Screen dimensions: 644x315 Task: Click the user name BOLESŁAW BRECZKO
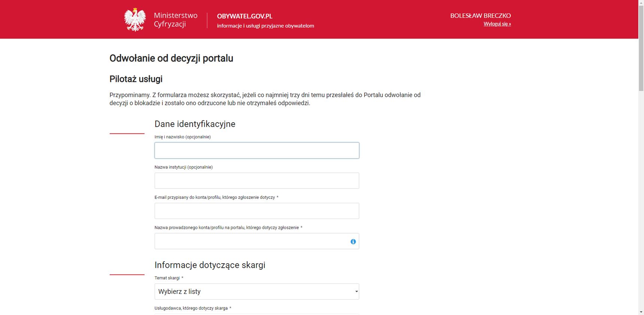(x=480, y=16)
